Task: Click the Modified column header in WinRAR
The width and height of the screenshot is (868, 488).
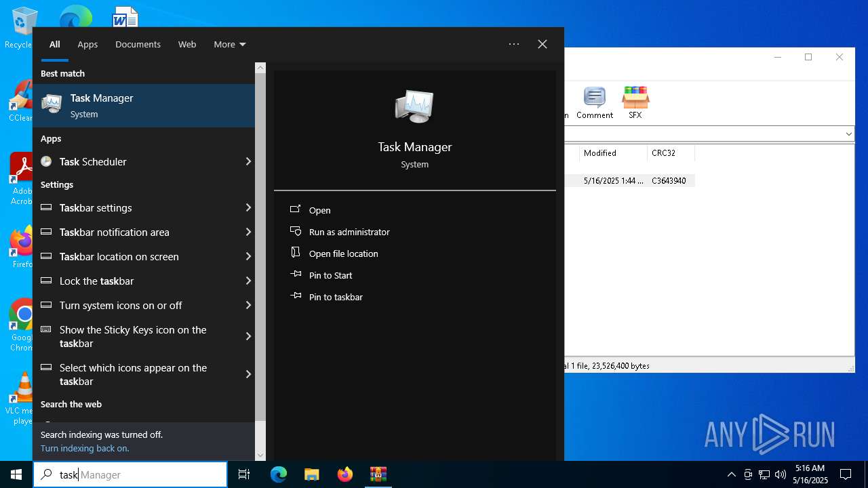Action: (x=613, y=153)
